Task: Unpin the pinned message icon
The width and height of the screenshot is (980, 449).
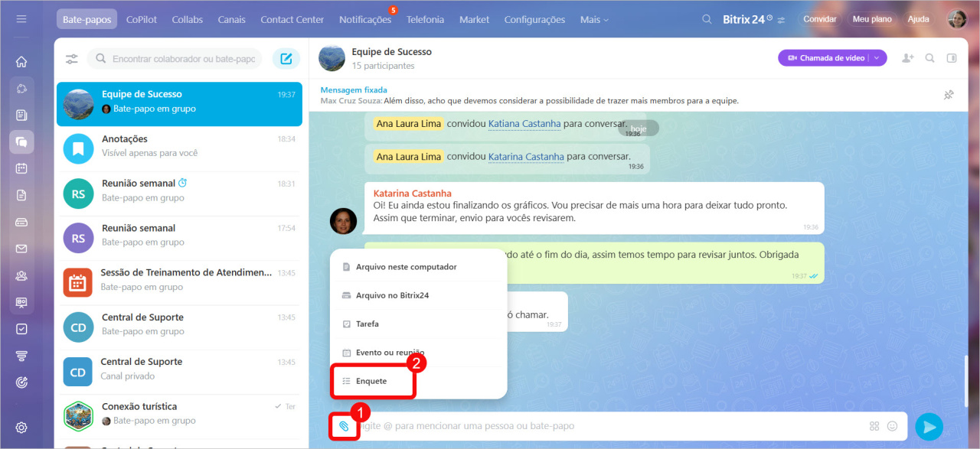Action: (x=949, y=95)
